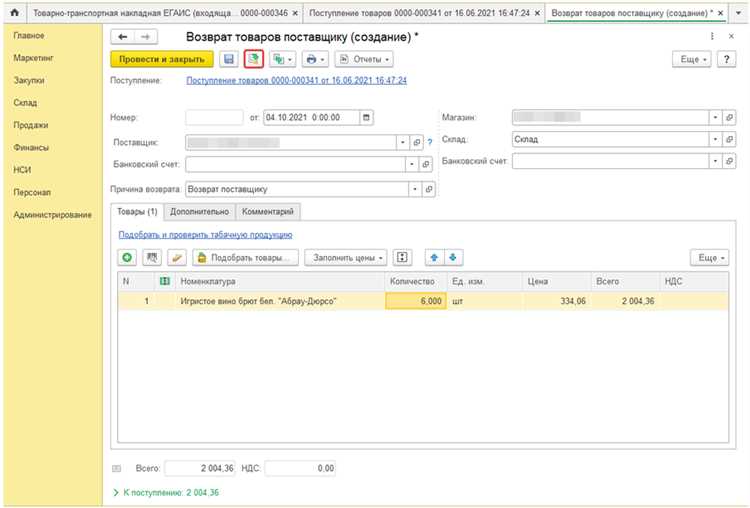The image size is (750, 508).
Task: Select the Количество cell 6,000
Action: click(x=416, y=301)
